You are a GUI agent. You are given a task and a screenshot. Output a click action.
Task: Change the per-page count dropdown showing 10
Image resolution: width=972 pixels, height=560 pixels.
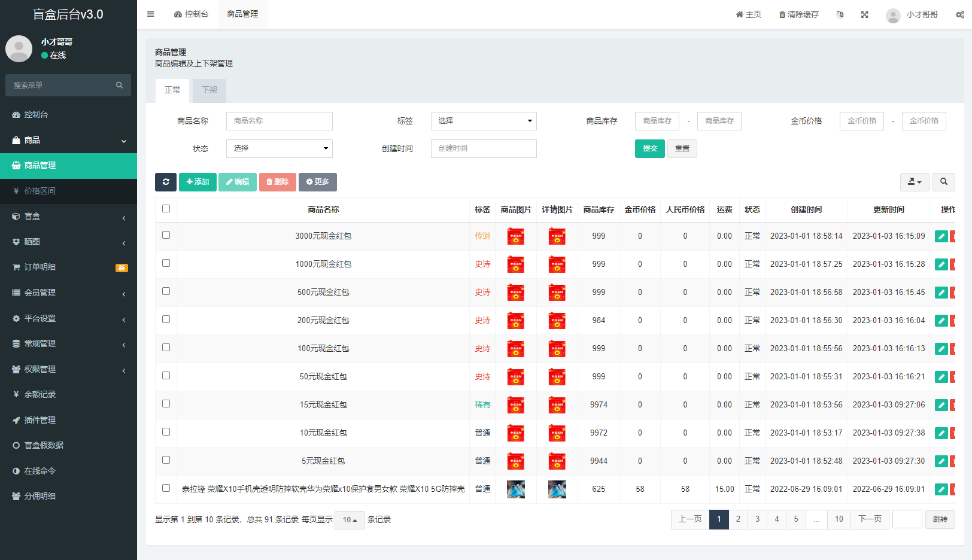(x=350, y=520)
